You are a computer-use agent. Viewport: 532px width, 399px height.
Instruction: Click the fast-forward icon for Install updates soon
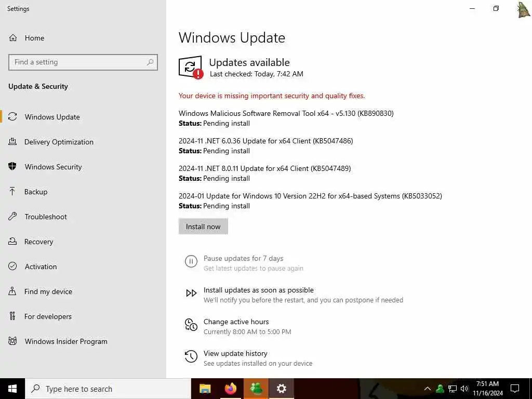[x=191, y=293]
